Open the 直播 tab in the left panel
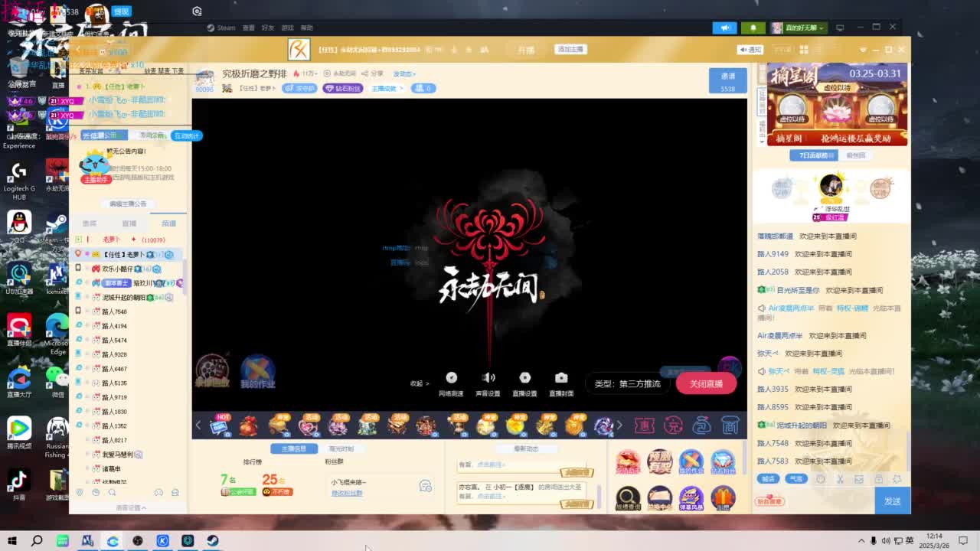The width and height of the screenshot is (980, 551). click(129, 223)
